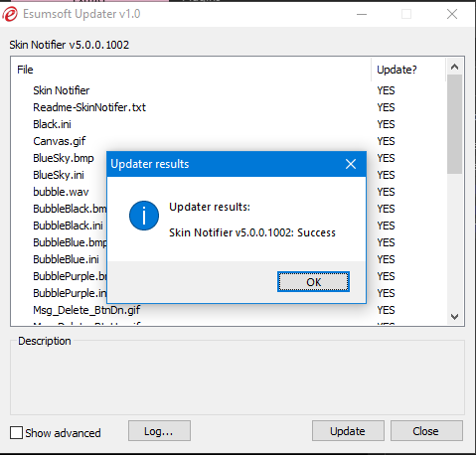The width and height of the screenshot is (476, 455).
Task: Click the Update button
Action: [x=348, y=431]
